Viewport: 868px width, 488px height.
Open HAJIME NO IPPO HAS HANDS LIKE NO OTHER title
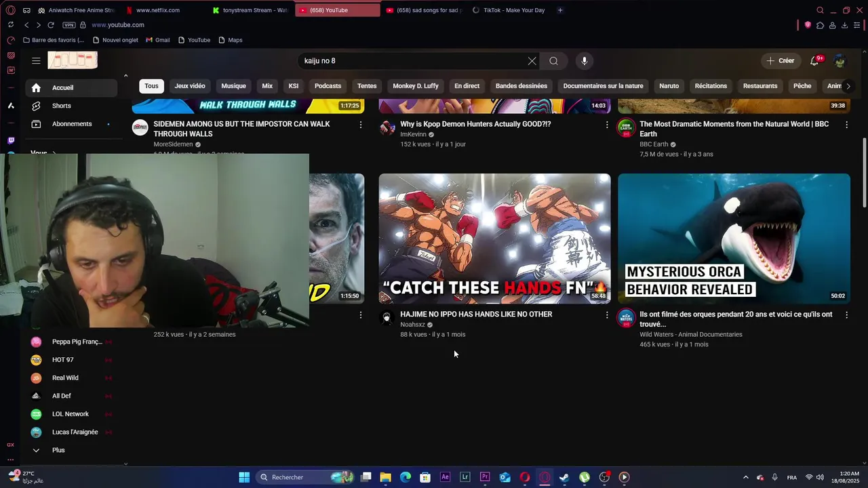[x=476, y=314]
